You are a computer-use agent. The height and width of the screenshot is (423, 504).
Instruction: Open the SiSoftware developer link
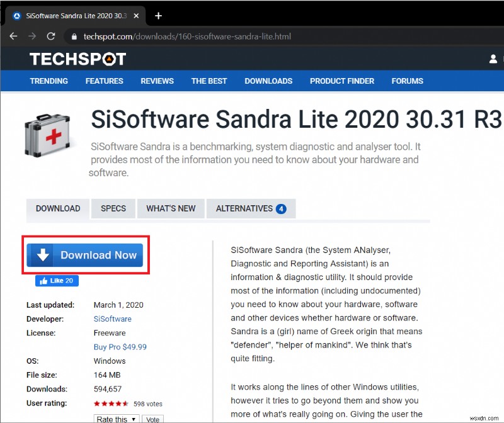point(113,319)
